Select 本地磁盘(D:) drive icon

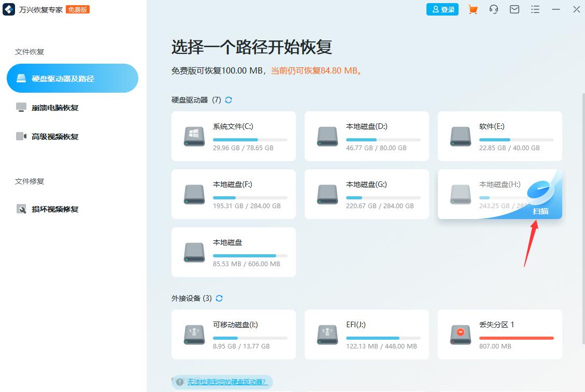pyautogui.click(x=327, y=136)
